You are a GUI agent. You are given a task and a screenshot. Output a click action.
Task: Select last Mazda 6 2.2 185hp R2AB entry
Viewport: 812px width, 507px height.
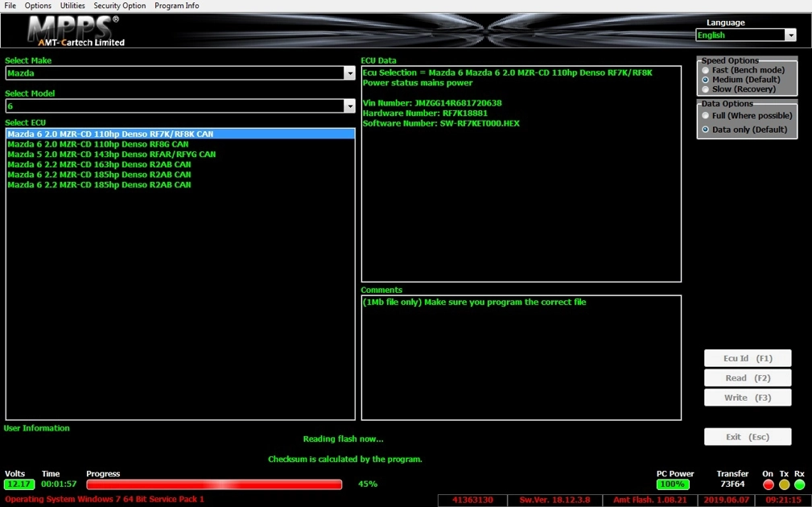180,184
